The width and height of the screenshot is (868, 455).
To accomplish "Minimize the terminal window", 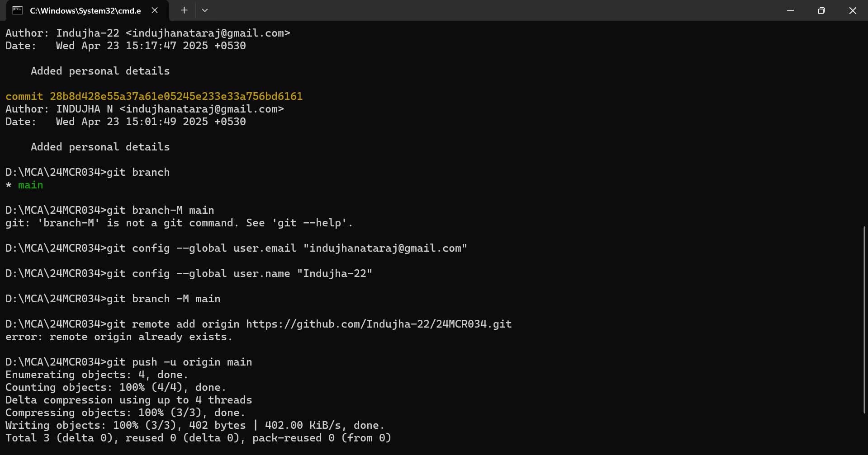I will tap(790, 10).
